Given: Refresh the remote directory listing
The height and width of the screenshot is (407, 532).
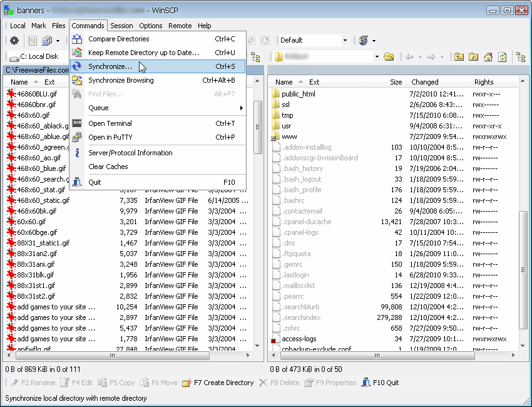Looking at the screenshot, I should coord(502,57).
